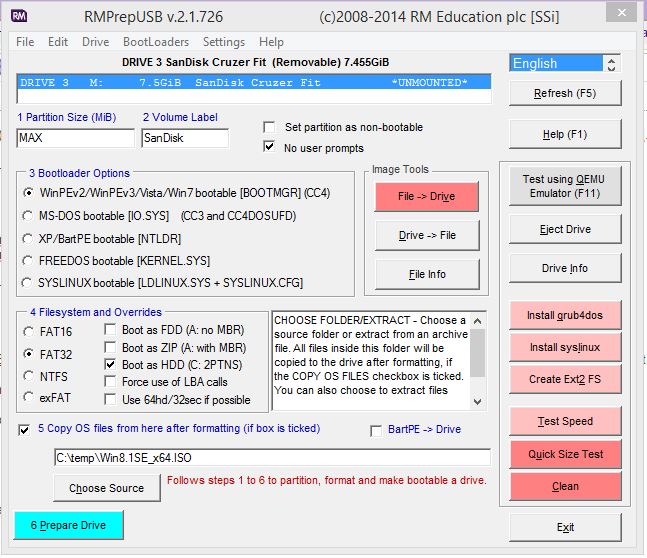
Task: Click the Exit button
Action: click(x=565, y=527)
